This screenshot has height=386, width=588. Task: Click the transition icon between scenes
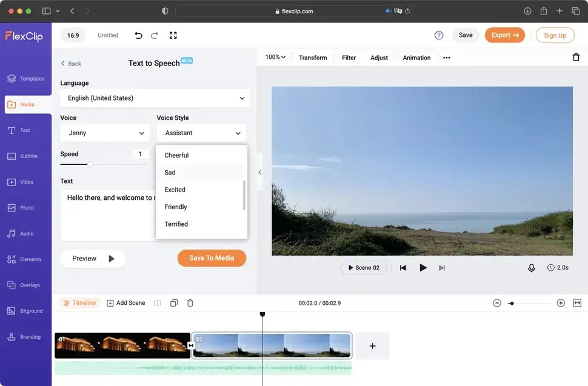pyautogui.click(x=191, y=345)
